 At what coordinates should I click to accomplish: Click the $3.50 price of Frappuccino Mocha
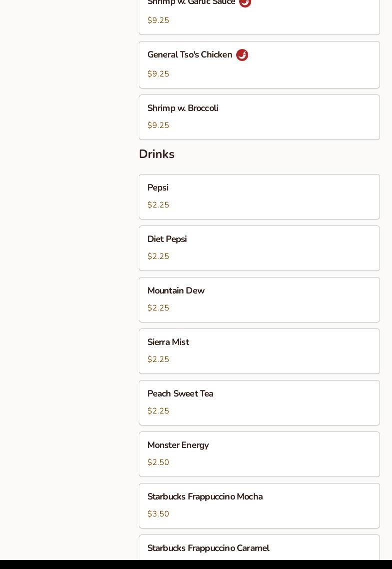[x=158, y=514]
